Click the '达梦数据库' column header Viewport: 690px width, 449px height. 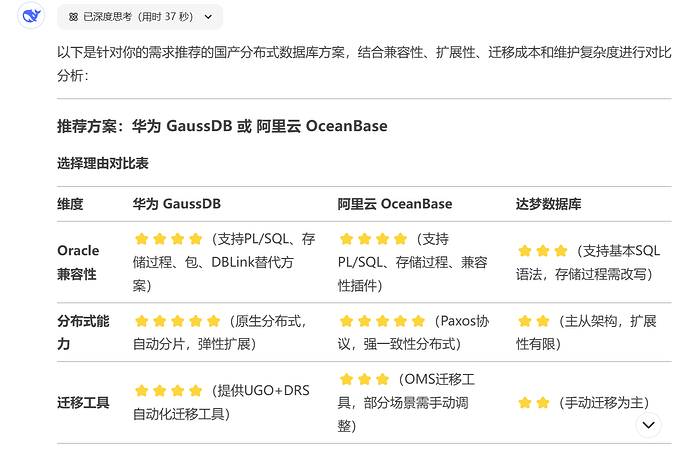pyautogui.click(x=548, y=204)
